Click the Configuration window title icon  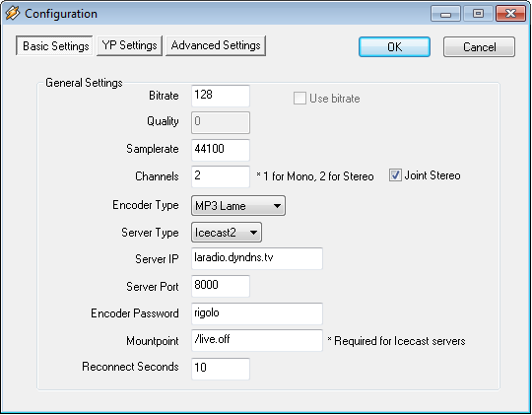click(13, 13)
